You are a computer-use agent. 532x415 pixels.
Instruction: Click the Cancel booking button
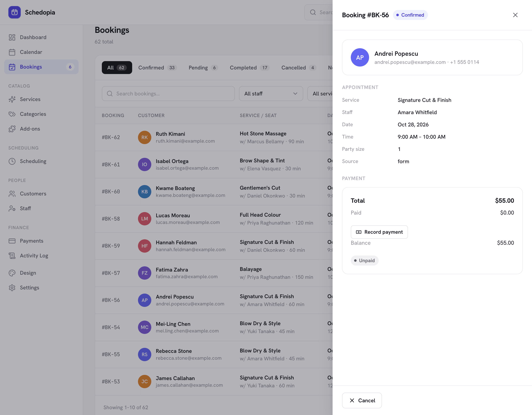pyautogui.click(x=362, y=400)
